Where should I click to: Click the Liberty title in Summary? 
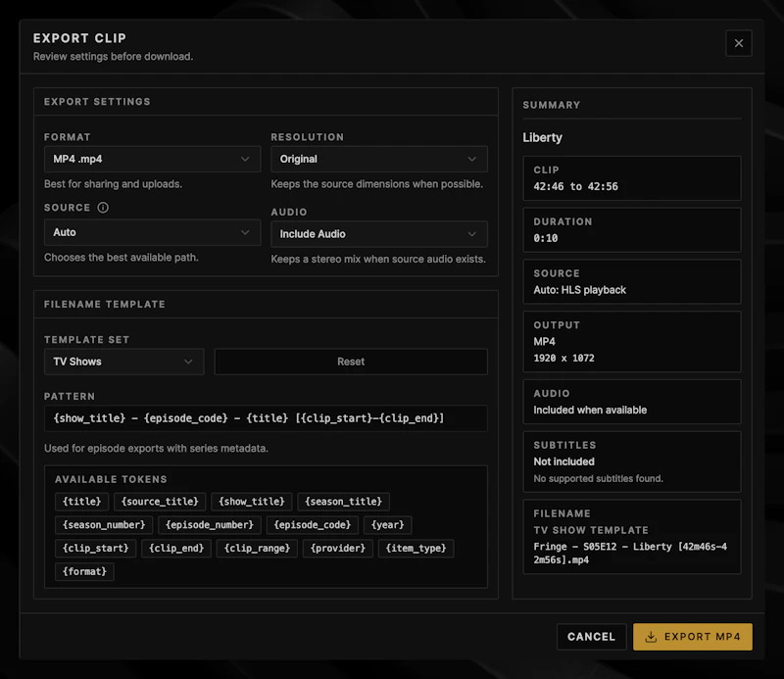point(543,137)
